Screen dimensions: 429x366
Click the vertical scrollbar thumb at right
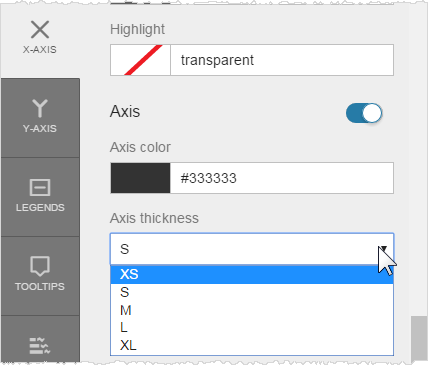[419, 338]
